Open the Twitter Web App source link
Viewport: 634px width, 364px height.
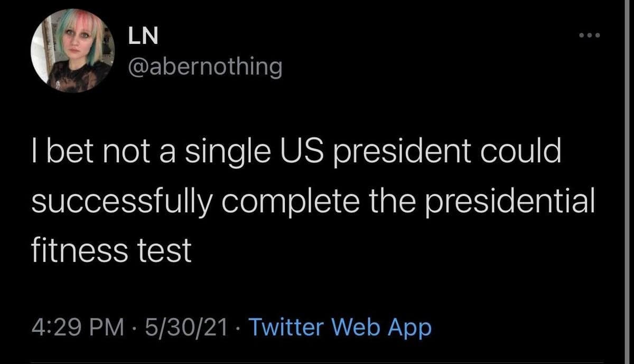tap(340, 328)
